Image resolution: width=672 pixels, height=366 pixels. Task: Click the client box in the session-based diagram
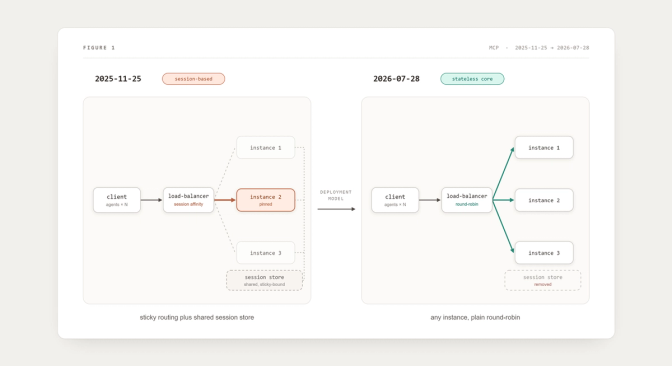tap(117, 200)
